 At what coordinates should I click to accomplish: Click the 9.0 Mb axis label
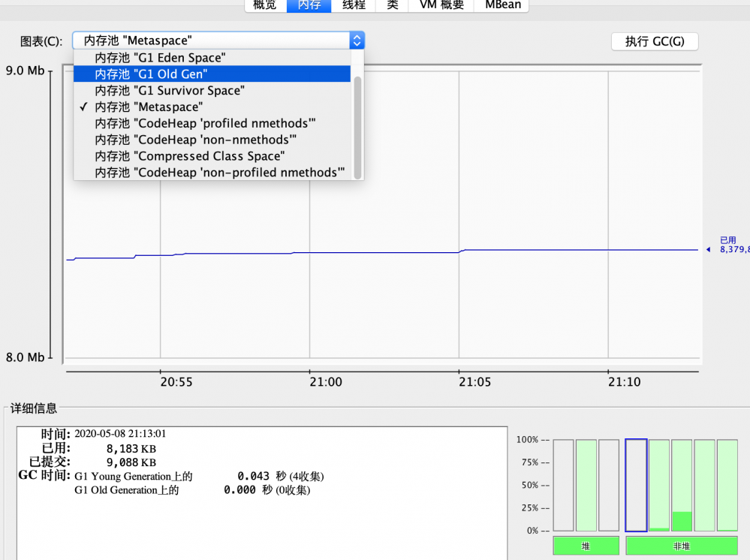coord(25,71)
